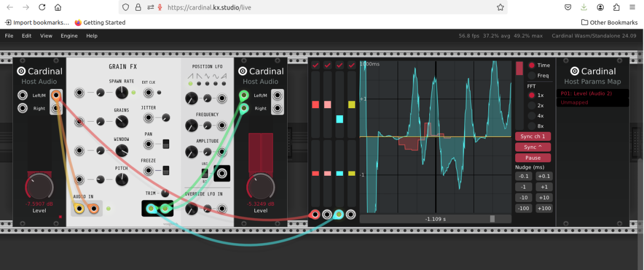Select FFT 2x option
This screenshot has width=644, height=270.
click(532, 106)
